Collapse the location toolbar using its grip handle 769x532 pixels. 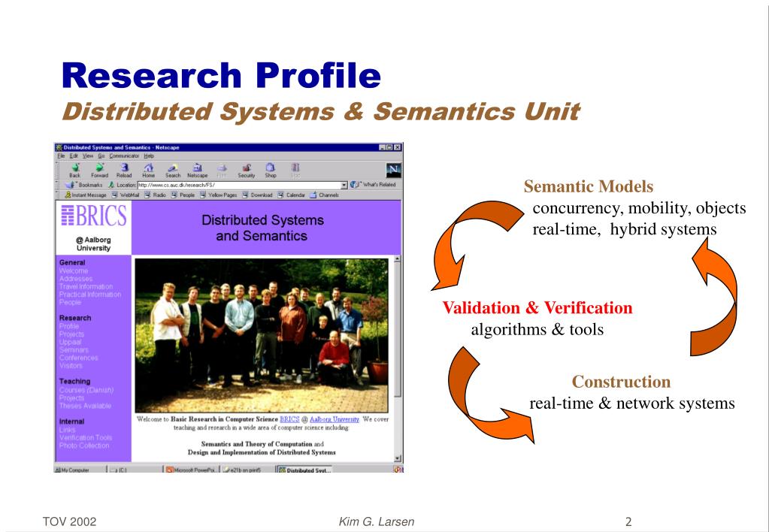click(57, 185)
